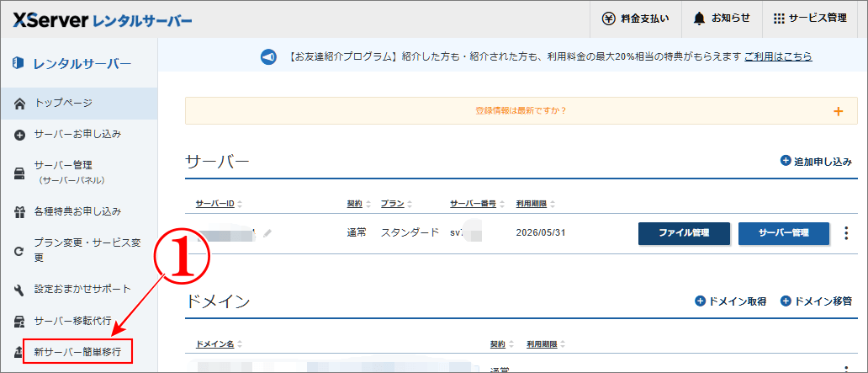Screen dimensions: 868x373
Task: Click the server icon beside サーバー管理
Action: tap(19, 173)
